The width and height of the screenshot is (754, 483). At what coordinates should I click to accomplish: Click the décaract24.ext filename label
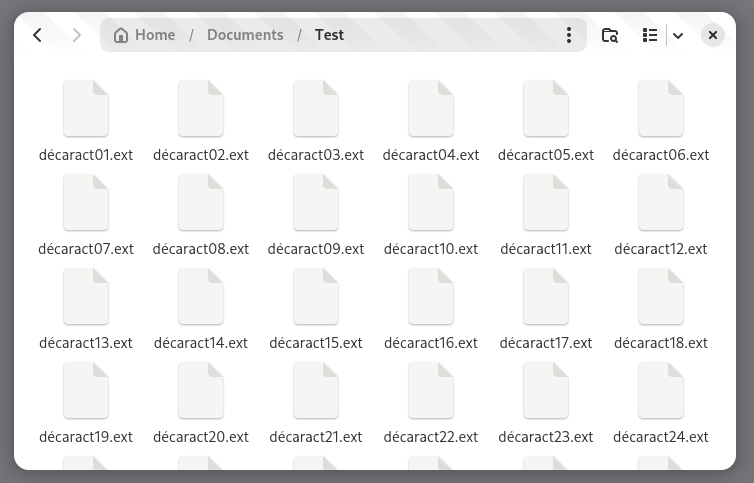click(660, 437)
